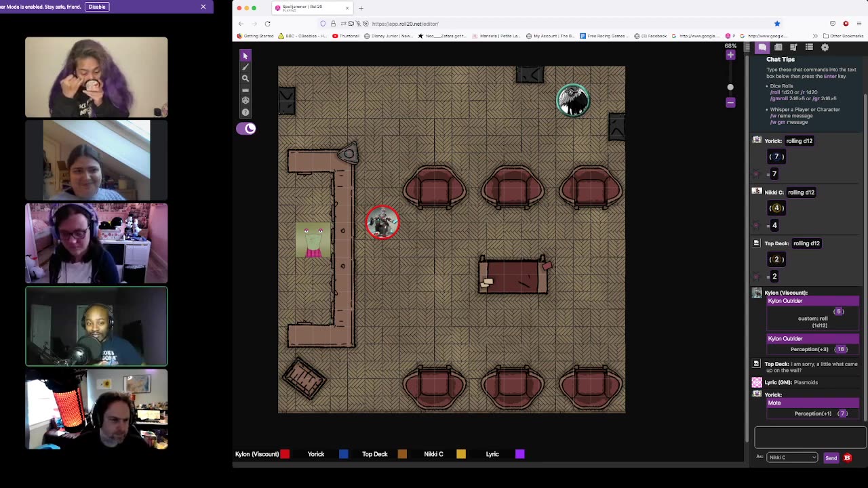Image resolution: width=868 pixels, height=488 pixels.
Task: Pick the Drawing brush tool
Action: point(245,67)
